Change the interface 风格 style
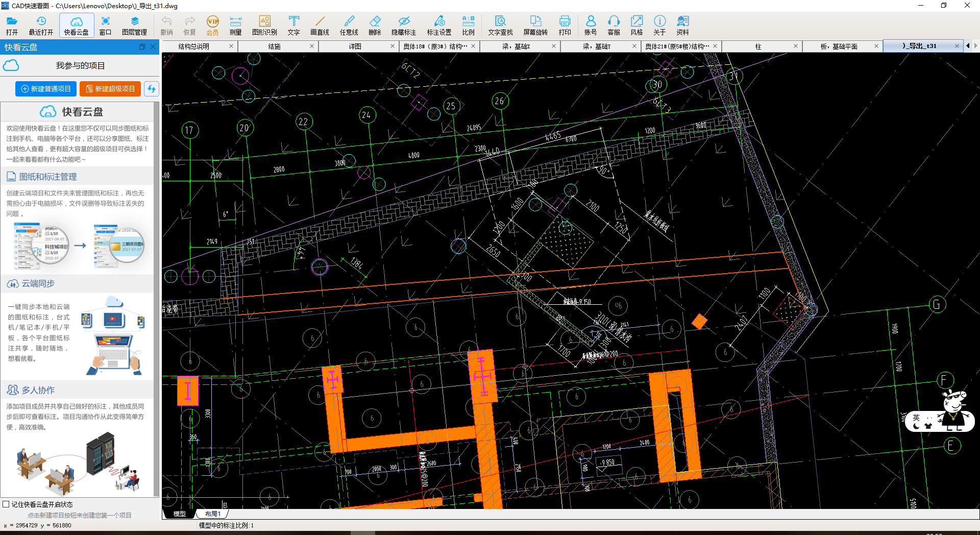The width and height of the screenshot is (980, 535). (636, 25)
